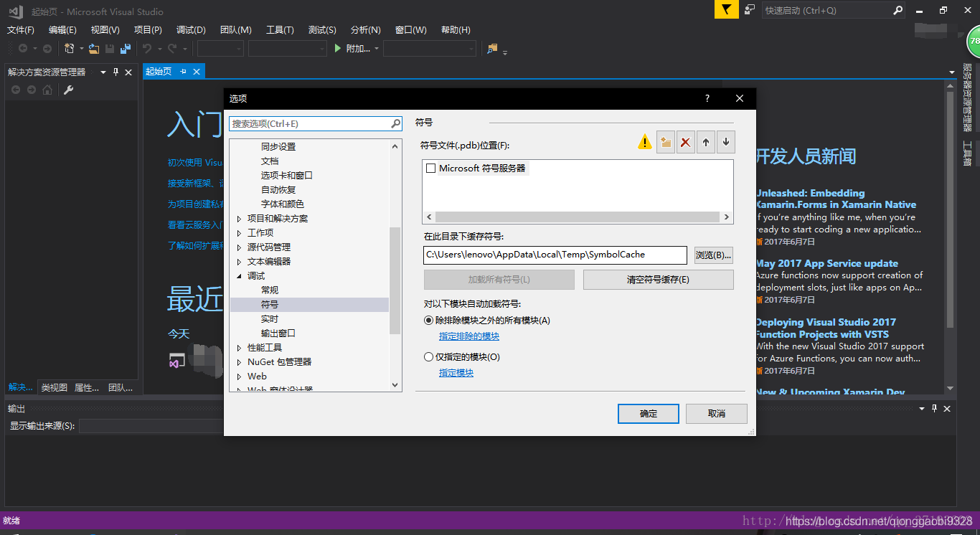Collapse the Debugging tree node
Viewport: 980px width, 535px height.
click(x=239, y=276)
